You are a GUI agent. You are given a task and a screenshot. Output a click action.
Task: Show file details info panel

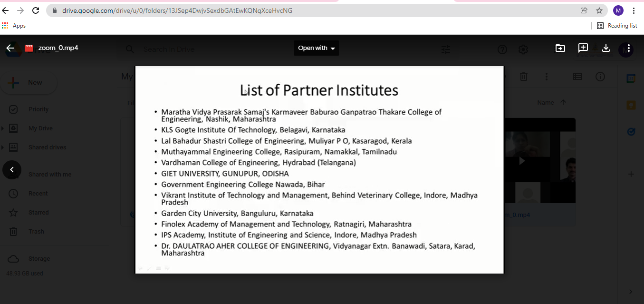pos(600,77)
